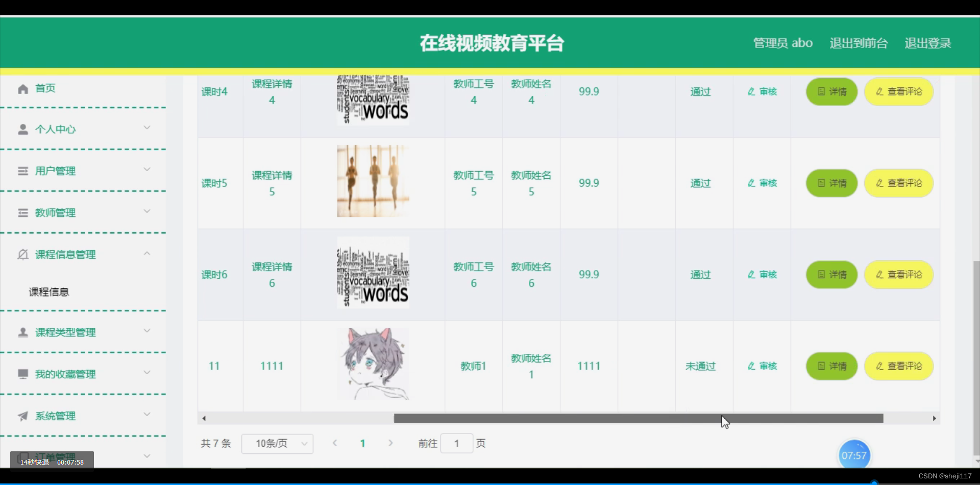Click the 详情 document icon for 课时4
This screenshot has height=485, width=980.
tap(820, 91)
